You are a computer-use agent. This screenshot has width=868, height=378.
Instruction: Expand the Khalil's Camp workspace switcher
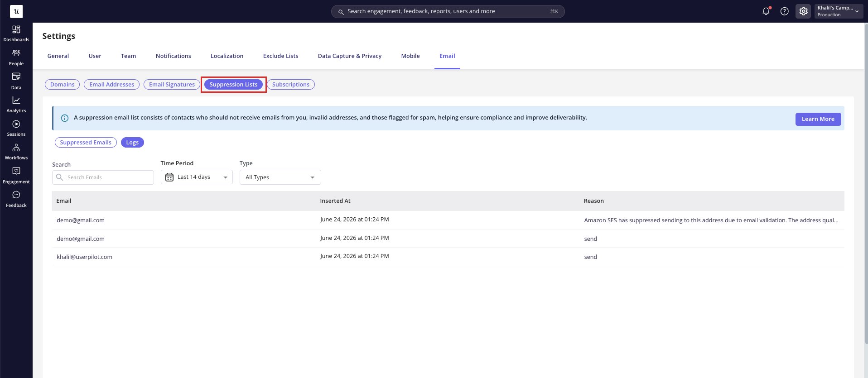839,11
